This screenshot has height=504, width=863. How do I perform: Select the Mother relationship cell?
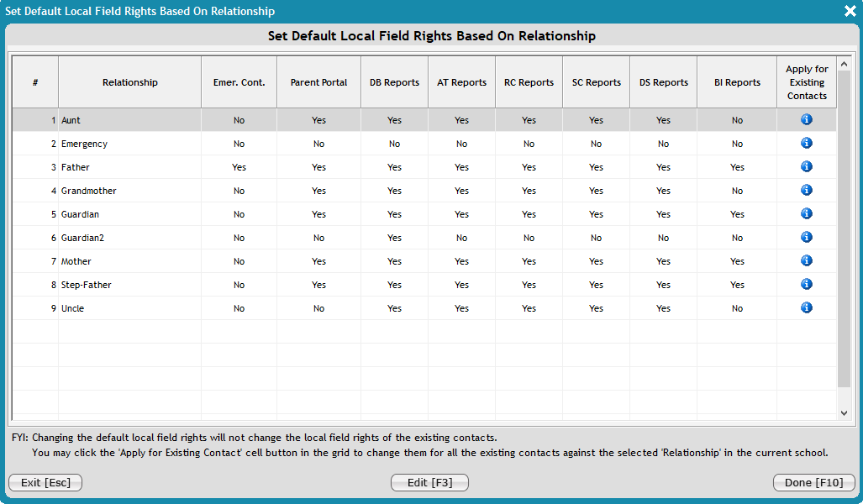click(x=130, y=261)
